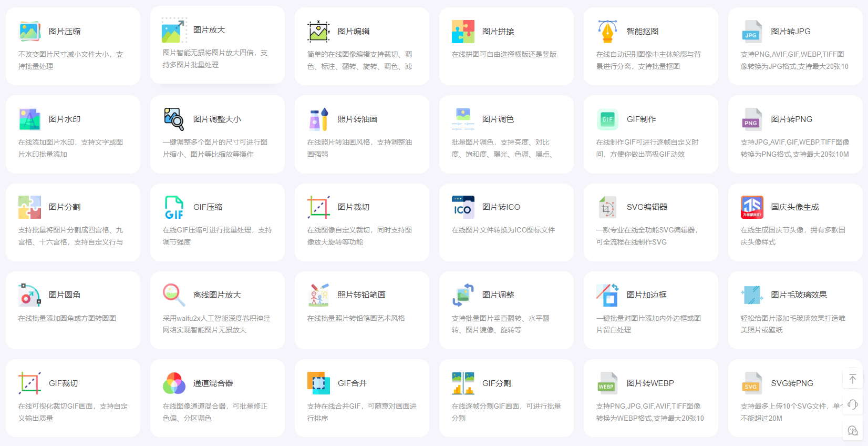The width and height of the screenshot is (868, 446).
Task: Open the 照片转油画 paintbrush icon
Action: (319, 119)
